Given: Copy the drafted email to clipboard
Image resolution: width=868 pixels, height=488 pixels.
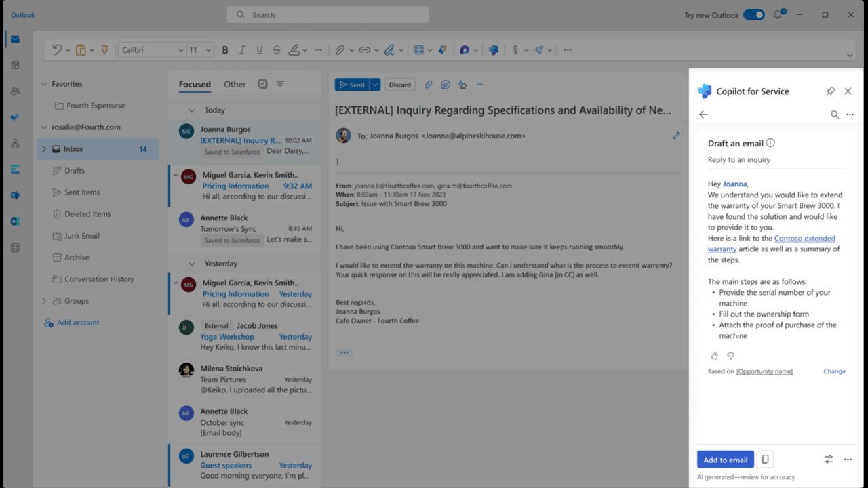Looking at the screenshot, I should tap(765, 460).
